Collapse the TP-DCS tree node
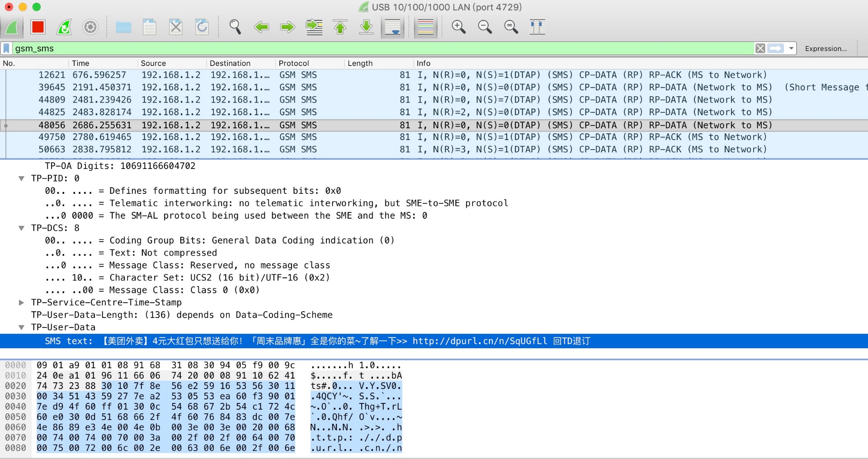 pyautogui.click(x=21, y=228)
